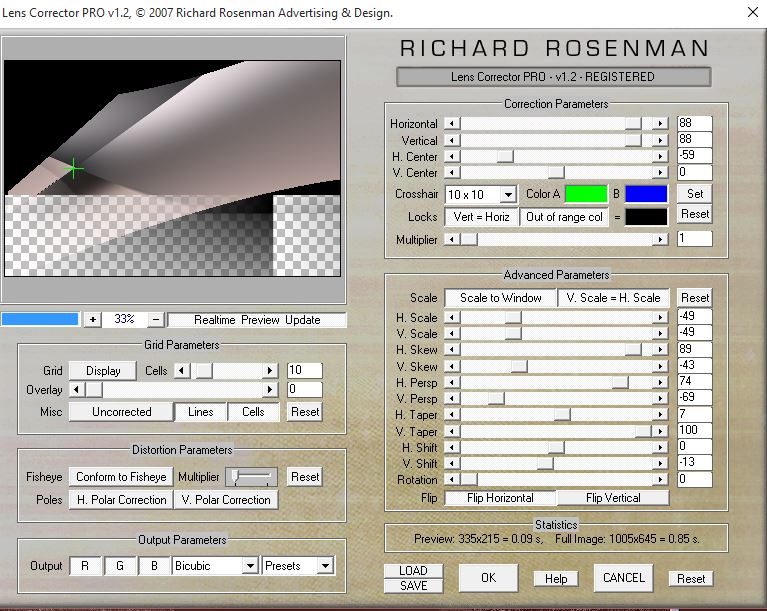The height and width of the screenshot is (611, 767).
Task: Toggle the G output channel
Action: [120, 566]
